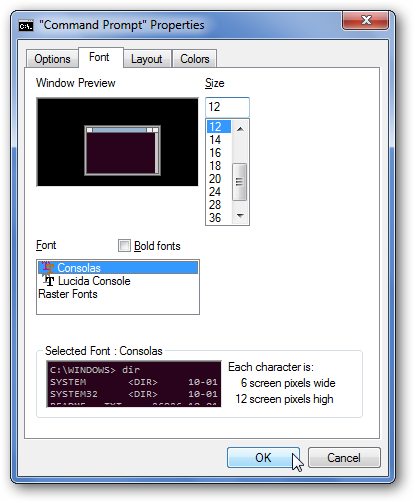Click the Size input field
Image resolution: width=414 pixels, height=502 pixels.
(227, 107)
